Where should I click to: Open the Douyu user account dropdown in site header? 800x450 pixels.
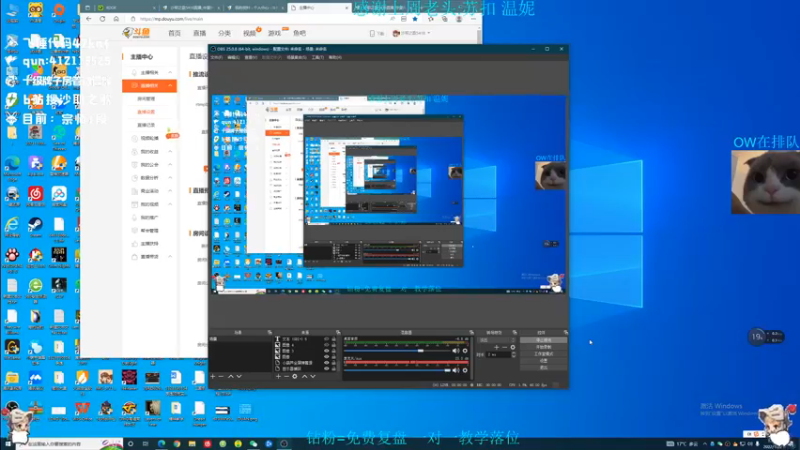click(x=411, y=33)
